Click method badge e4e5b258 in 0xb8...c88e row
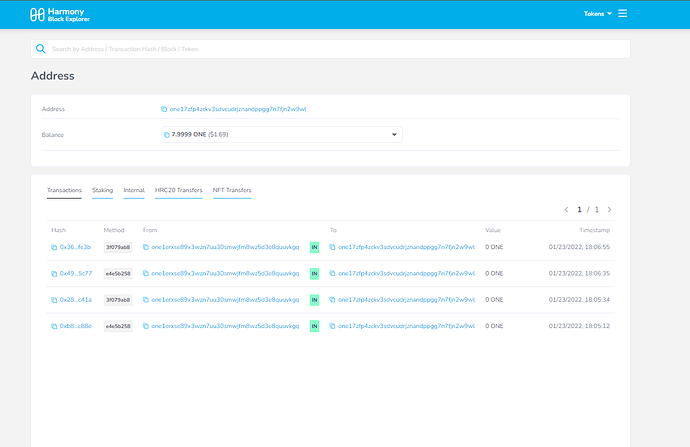 point(118,326)
